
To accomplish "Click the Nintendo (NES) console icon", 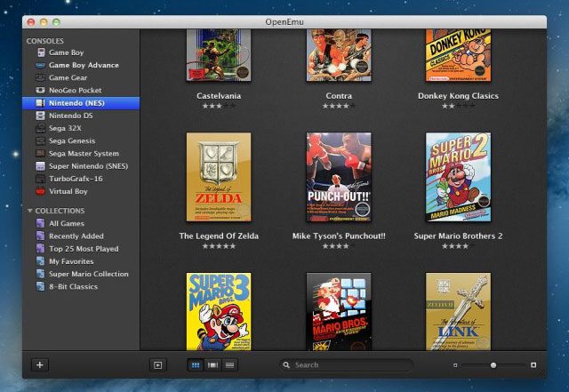I will pyautogui.click(x=41, y=103).
